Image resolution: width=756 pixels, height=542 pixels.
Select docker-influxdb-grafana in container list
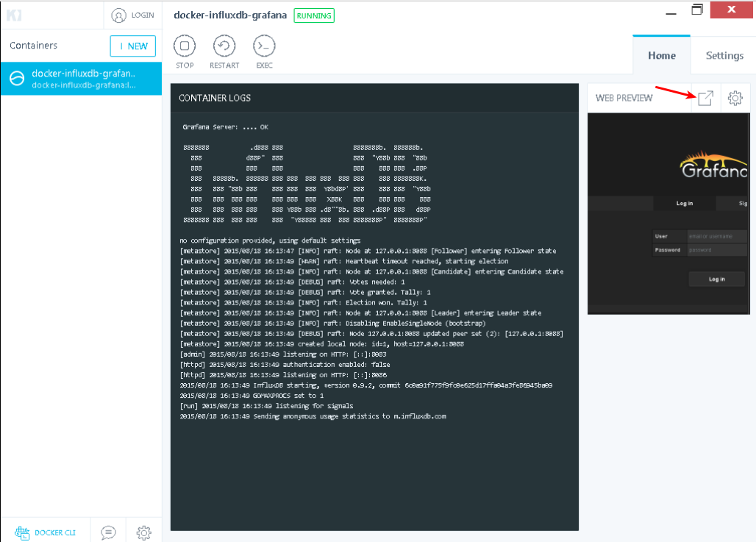pyautogui.click(x=81, y=79)
